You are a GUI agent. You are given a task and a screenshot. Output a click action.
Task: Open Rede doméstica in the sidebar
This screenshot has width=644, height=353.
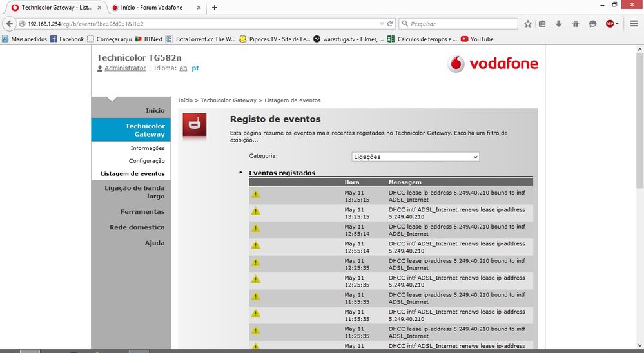(x=137, y=227)
